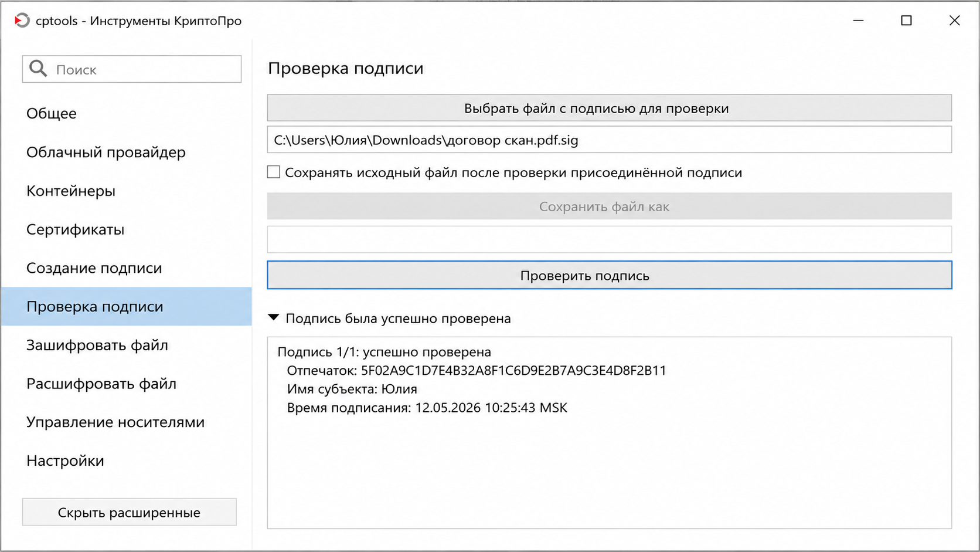980x552 pixels.
Task: Go to the Контейнеры section
Action: tap(127, 191)
